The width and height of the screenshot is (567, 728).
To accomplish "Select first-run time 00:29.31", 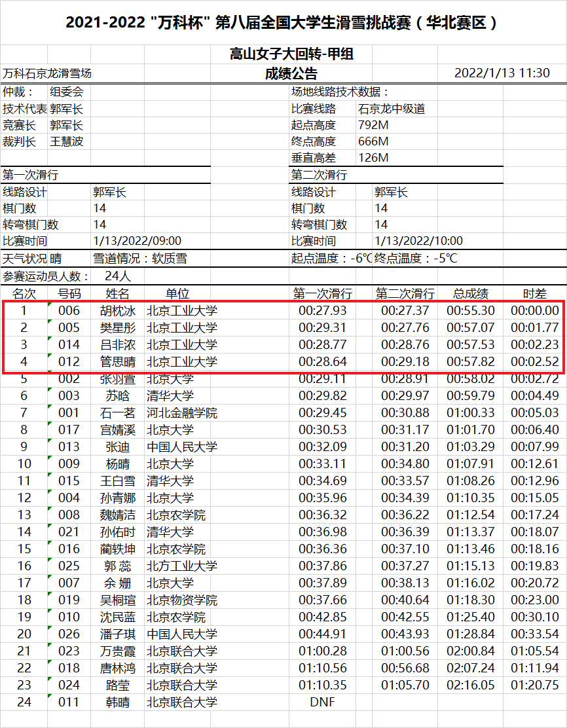I will pyautogui.click(x=322, y=327).
